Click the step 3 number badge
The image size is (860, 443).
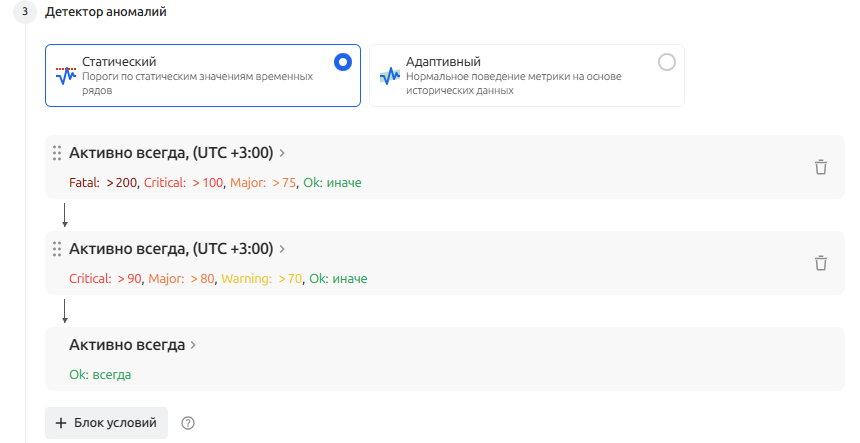pyautogui.click(x=25, y=12)
